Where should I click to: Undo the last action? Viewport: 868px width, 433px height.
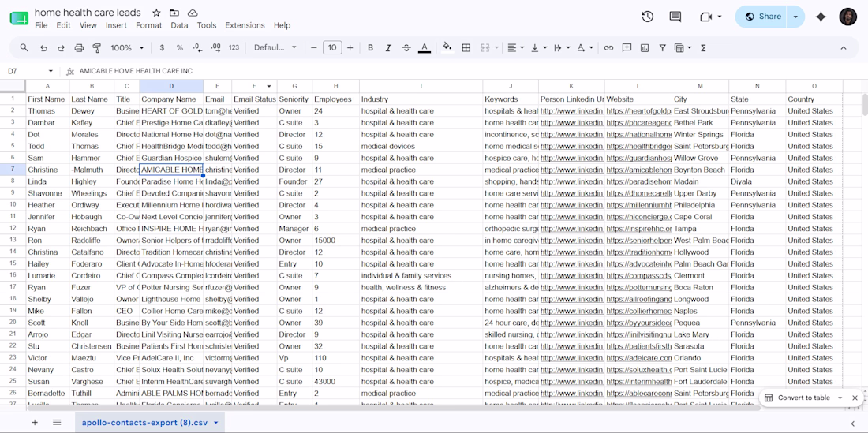click(x=43, y=48)
